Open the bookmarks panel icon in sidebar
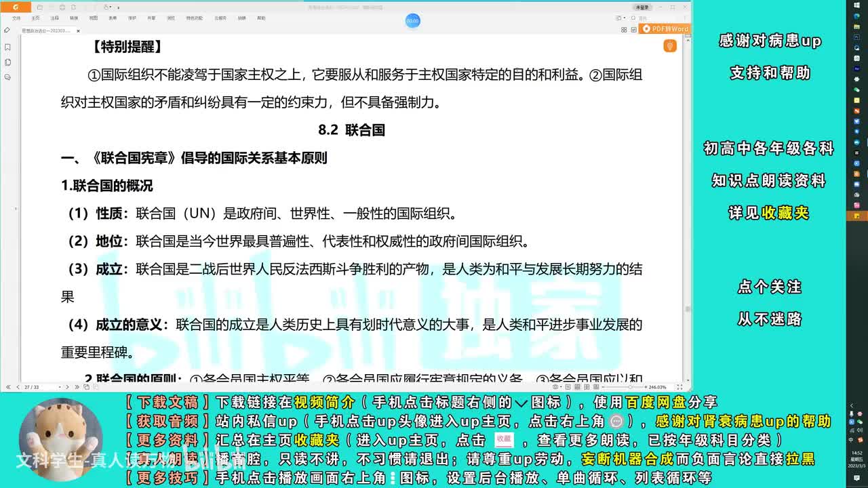Image resolution: width=868 pixels, height=488 pixels. 7,47
